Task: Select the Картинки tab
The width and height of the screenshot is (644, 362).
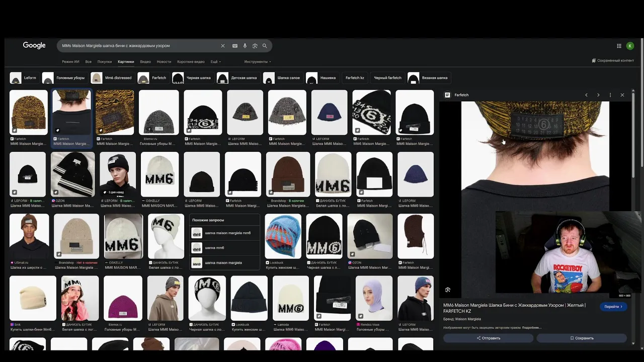Action: click(x=126, y=62)
